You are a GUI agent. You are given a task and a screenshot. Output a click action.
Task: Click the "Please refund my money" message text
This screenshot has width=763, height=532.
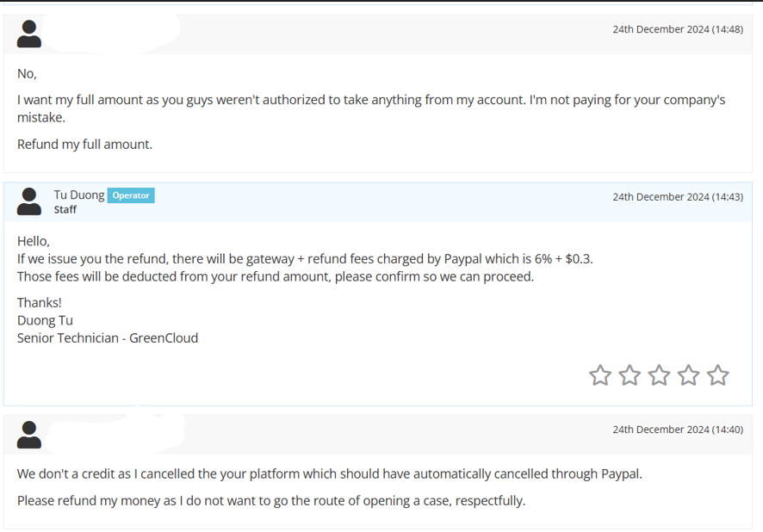271,501
